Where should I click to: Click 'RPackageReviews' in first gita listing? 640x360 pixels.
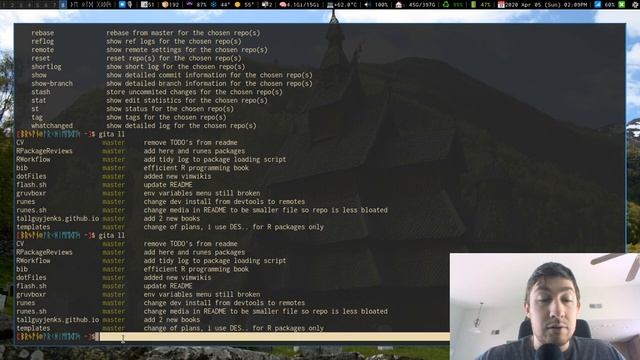pos(44,151)
